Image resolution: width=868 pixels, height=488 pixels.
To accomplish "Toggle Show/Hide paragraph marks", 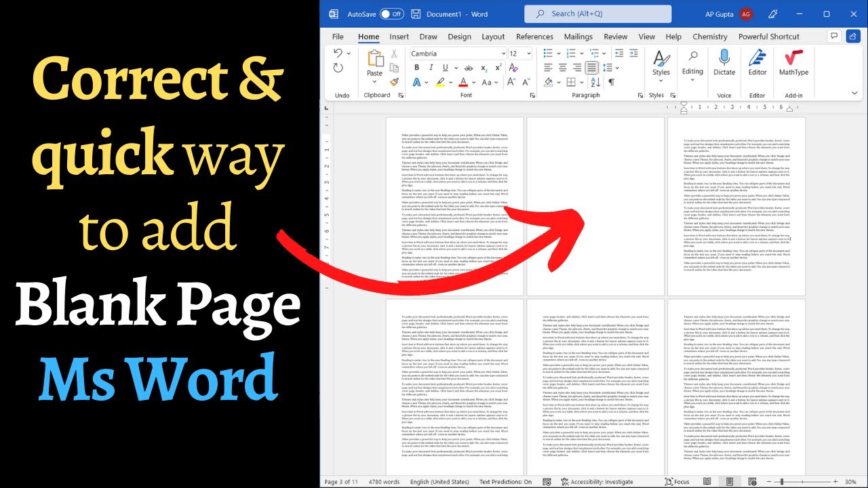I will pyautogui.click(x=612, y=82).
